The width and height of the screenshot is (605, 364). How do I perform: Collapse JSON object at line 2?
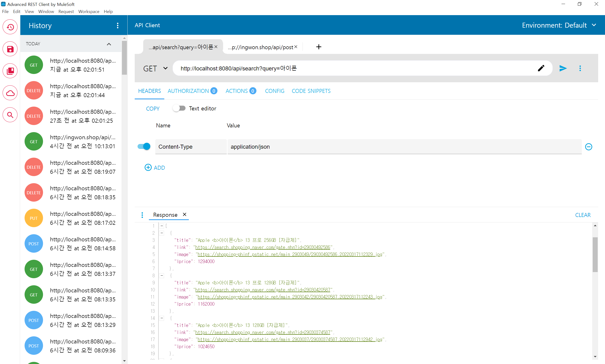click(x=162, y=233)
